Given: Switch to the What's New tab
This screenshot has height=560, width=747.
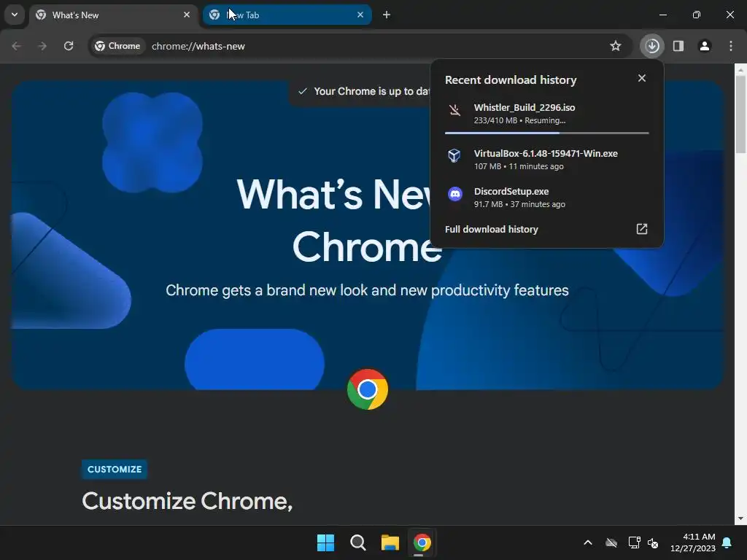Looking at the screenshot, I should (x=114, y=15).
